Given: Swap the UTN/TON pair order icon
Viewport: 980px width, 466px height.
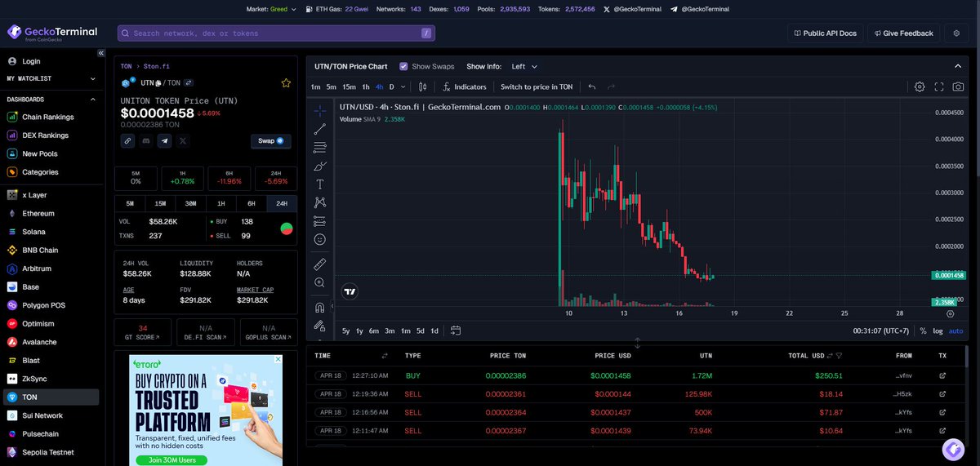Looking at the screenshot, I should click(x=189, y=82).
